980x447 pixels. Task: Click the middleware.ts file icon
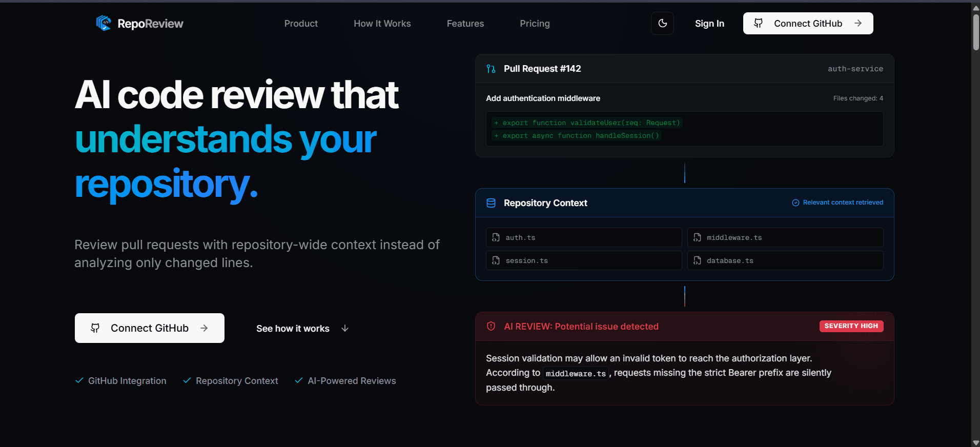tap(697, 237)
